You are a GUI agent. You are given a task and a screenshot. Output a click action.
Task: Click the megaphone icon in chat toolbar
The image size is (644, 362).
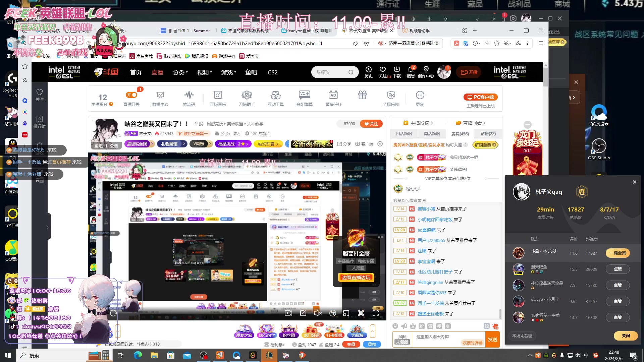(x=404, y=326)
